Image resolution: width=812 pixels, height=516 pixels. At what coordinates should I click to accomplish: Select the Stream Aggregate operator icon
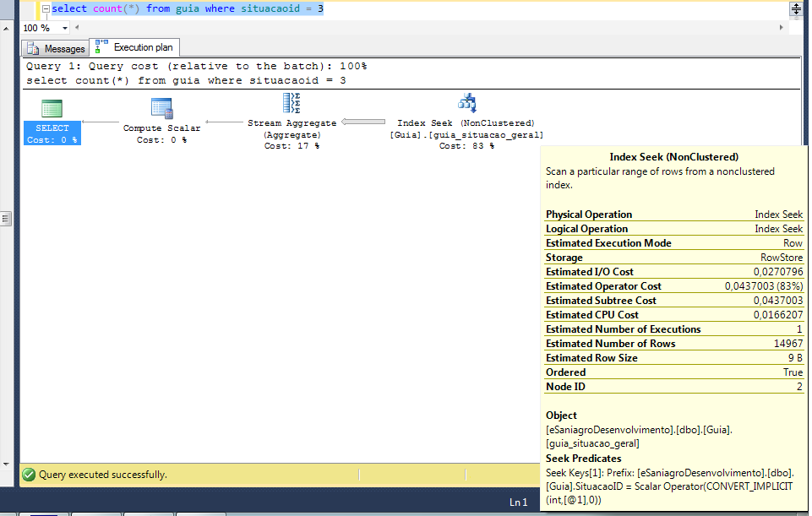(x=292, y=103)
